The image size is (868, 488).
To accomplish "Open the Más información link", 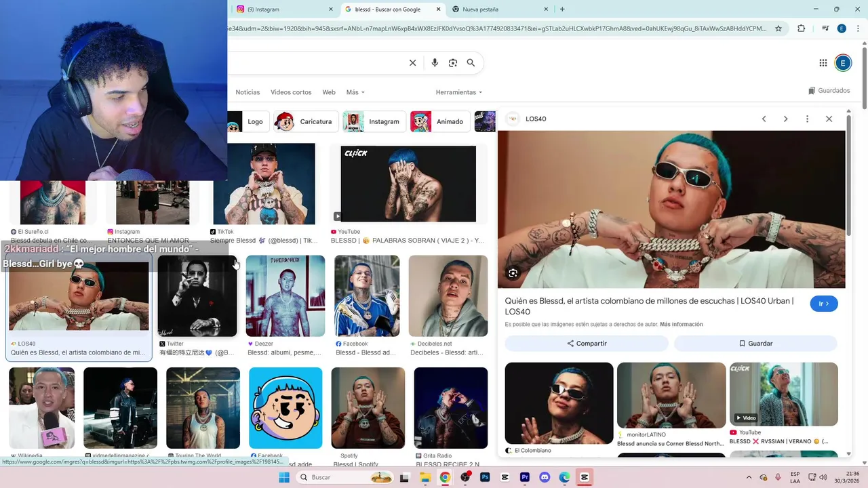I will (x=681, y=325).
